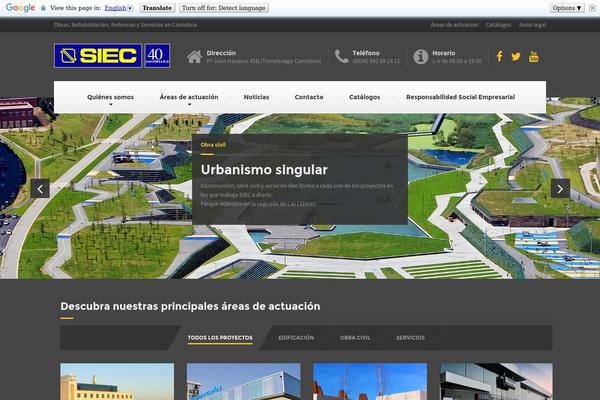The image size is (600, 400).
Task: Open the SIEC Twitter icon
Action: [x=516, y=57]
